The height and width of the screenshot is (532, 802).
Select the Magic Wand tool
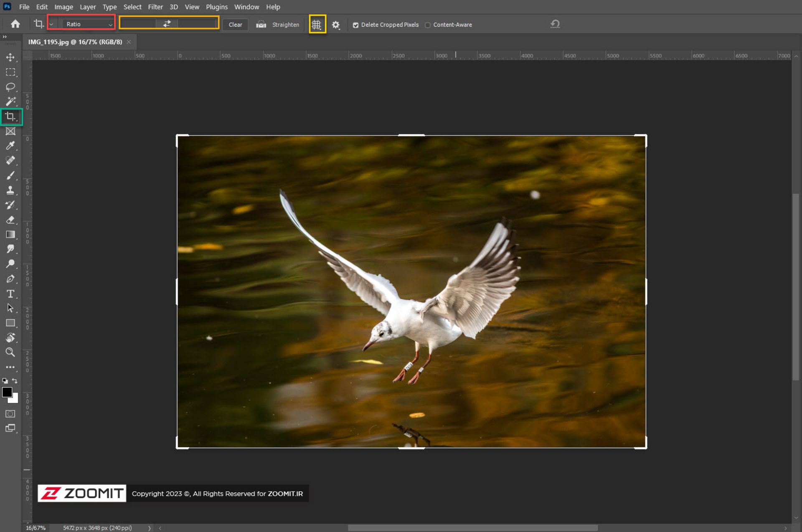point(10,101)
